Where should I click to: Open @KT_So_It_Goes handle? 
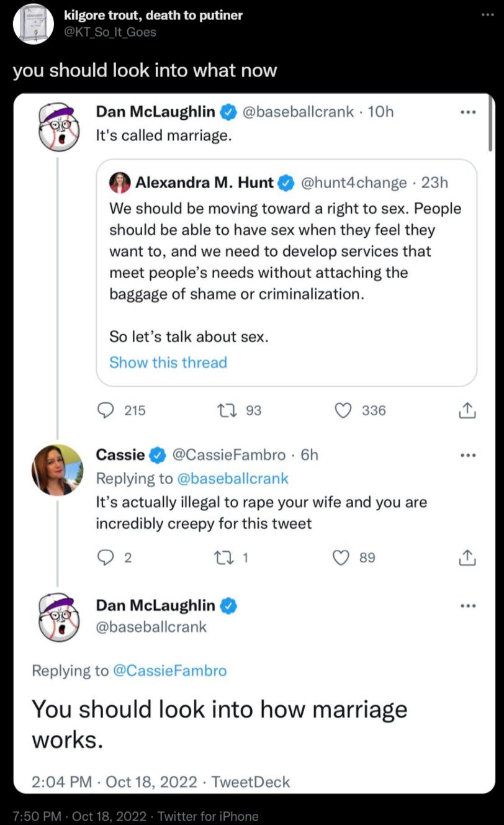(x=110, y=32)
